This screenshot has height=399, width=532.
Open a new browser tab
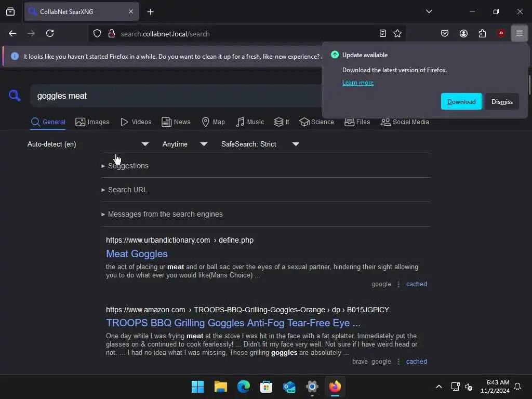pyautogui.click(x=150, y=12)
